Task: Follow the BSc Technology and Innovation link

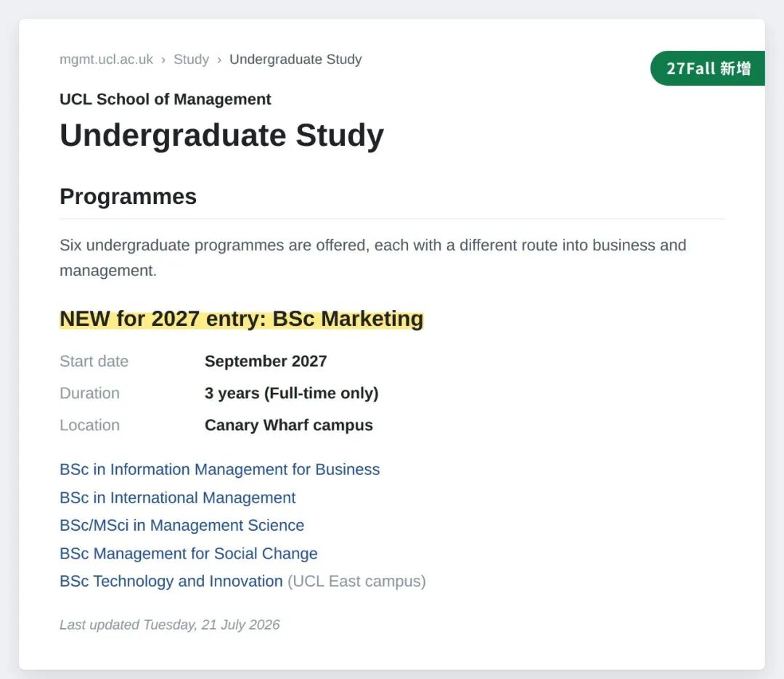Action: coord(171,582)
